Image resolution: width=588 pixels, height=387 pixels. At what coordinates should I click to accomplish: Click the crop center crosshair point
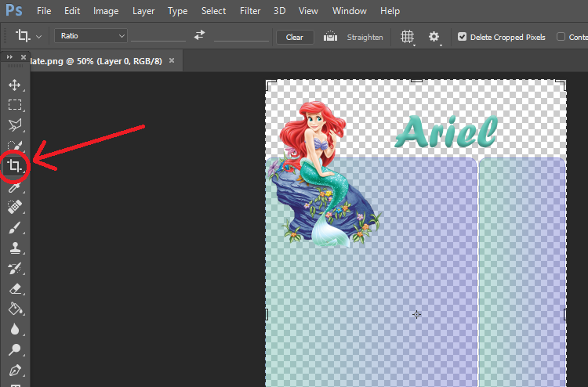click(x=416, y=314)
